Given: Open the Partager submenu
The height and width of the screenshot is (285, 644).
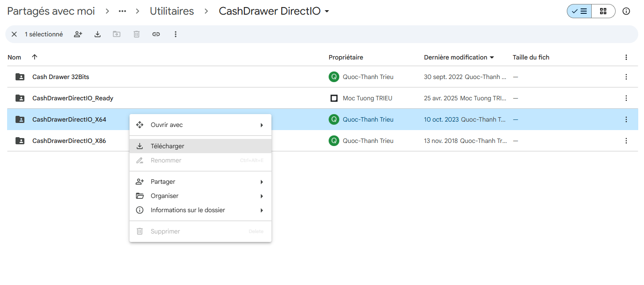Looking at the screenshot, I should click(x=200, y=182).
